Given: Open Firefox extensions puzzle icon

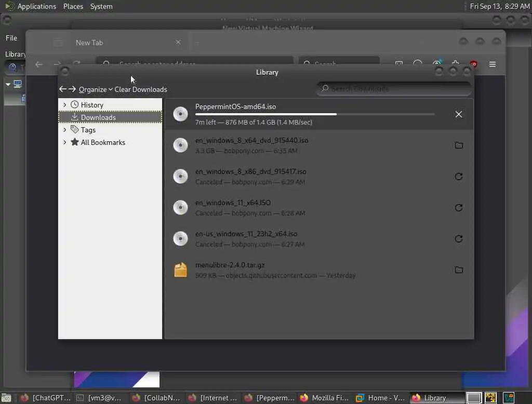Looking at the screenshot, I should 455,64.
